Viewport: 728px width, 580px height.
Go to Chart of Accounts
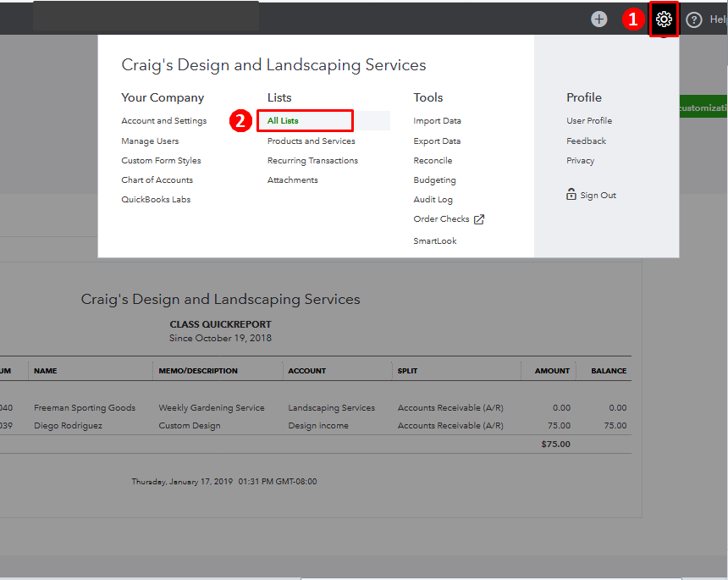tap(157, 180)
